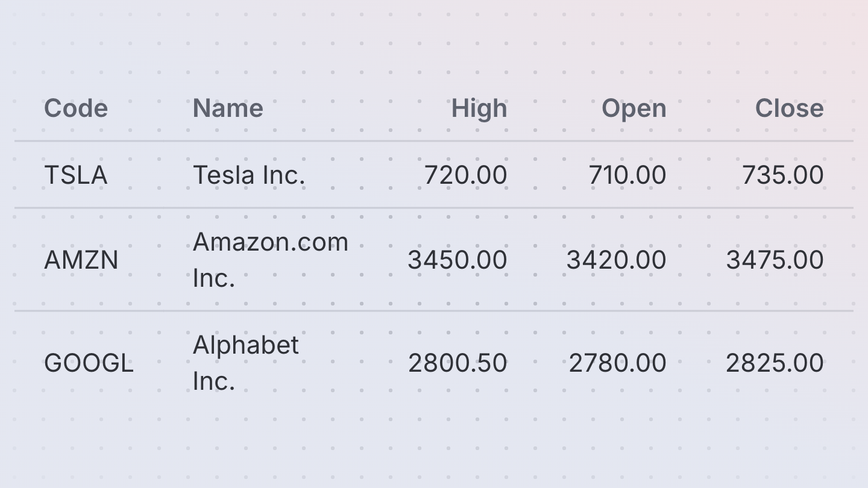The width and height of the screenshot is (868, 488).
Task: Click Tesla's open value 710.00
Action: click(627, 175)
